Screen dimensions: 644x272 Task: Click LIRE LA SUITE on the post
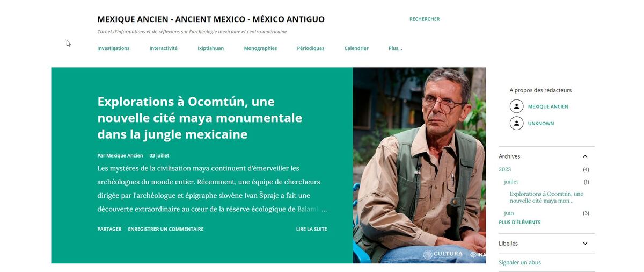coord(311,229)
